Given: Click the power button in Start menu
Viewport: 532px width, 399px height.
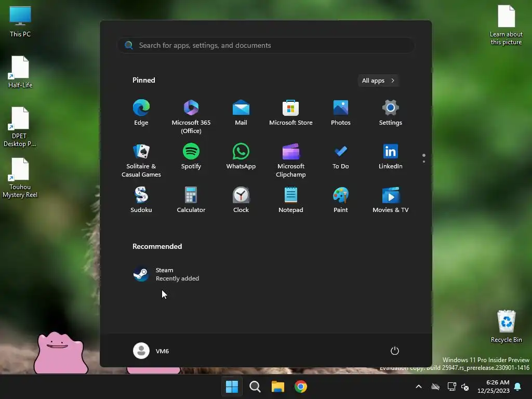Looking at the screenshot, I should click(395, 351).
